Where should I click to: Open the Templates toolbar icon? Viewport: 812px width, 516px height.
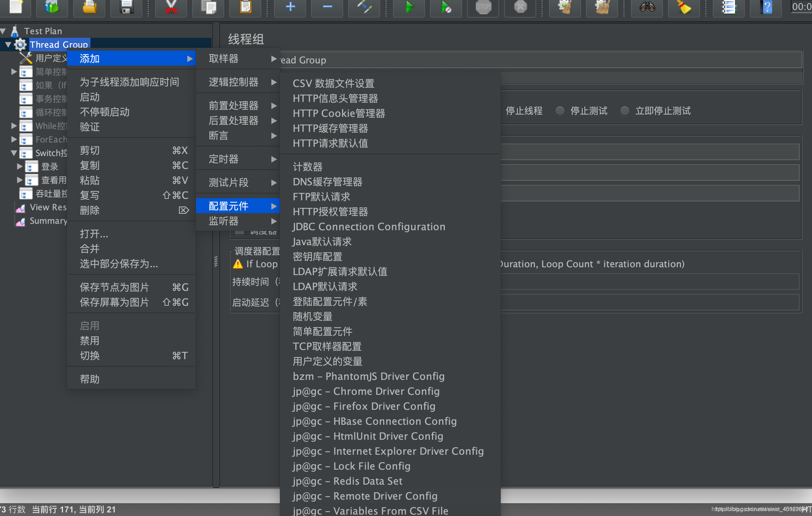(x=52, y=6)
